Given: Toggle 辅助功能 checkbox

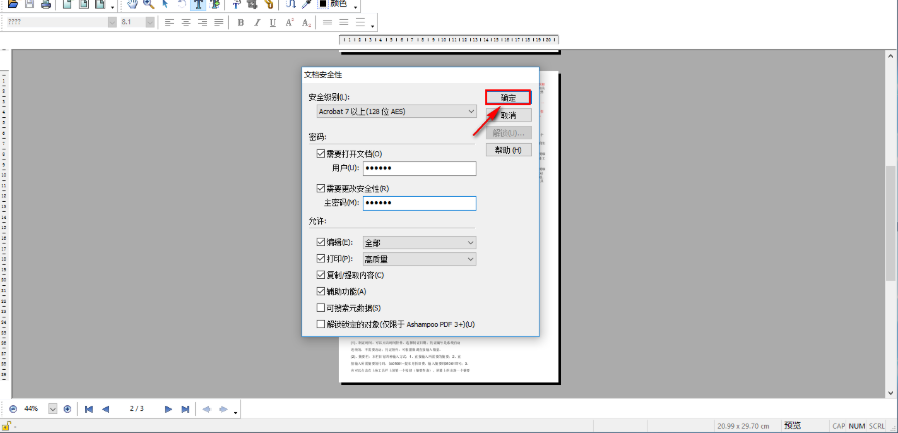Looking at the screenshot, I should (321, 292).
